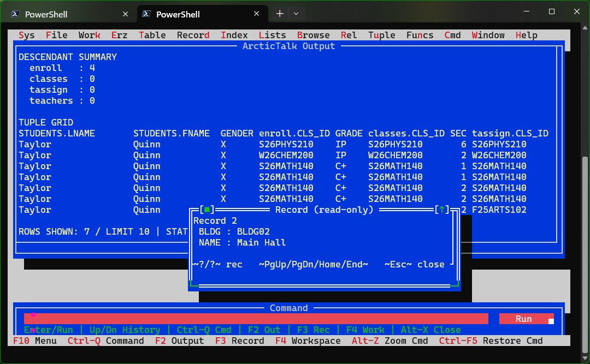590x364 pixels.
Task: Click the GENDER column header
Action: click(237, 134)
